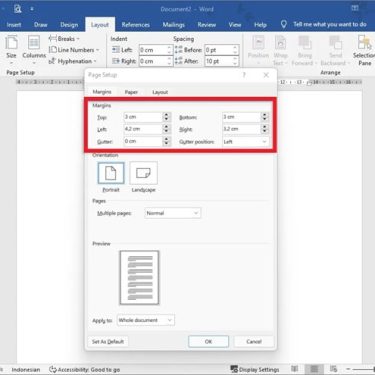The width and height of the screenshot is (375, 375).
Task: Click the Page Setup help question mark
Action: [x=244, y=75]
